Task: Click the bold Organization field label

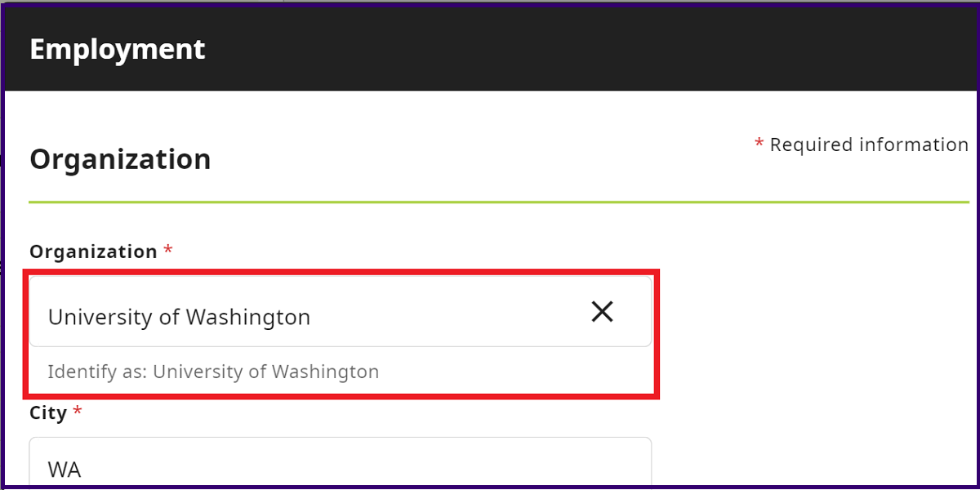Action: click(x=93, y=252)
